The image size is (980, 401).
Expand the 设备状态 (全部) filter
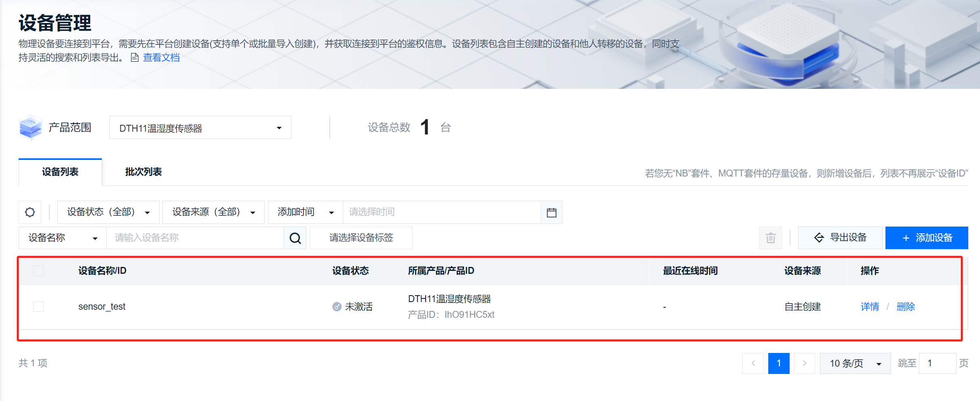[108, 212]
